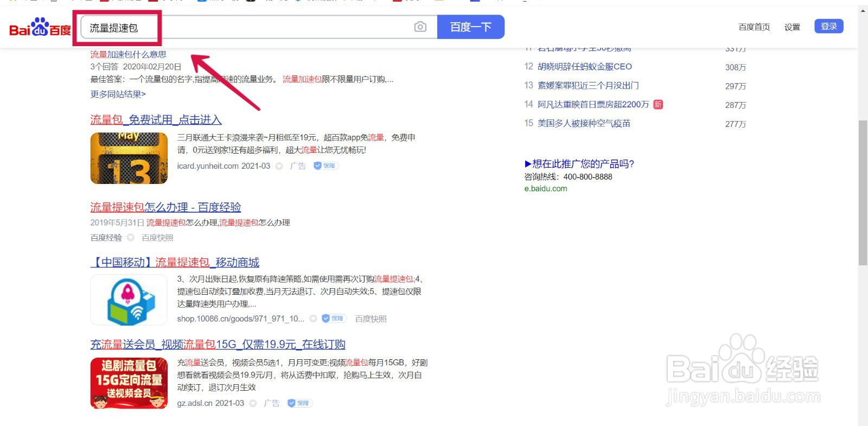Click the May 13 calendar thumbnail

click(x=129, y=158)
